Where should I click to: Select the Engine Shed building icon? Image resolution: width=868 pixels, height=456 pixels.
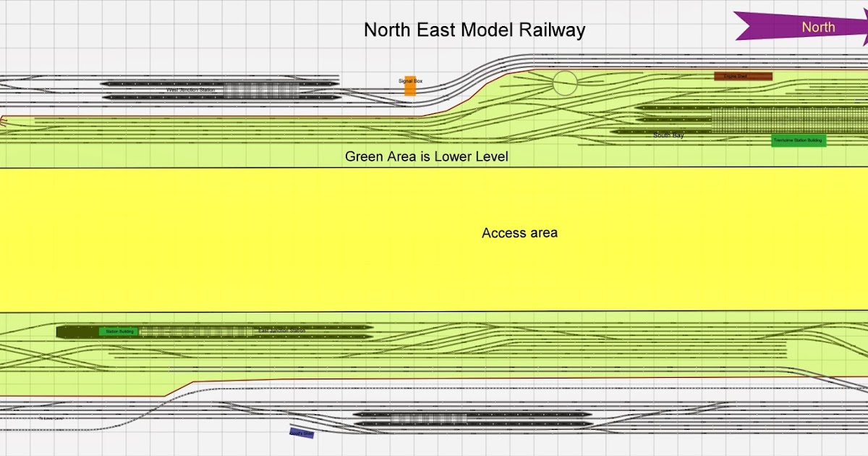pos(742,75)
